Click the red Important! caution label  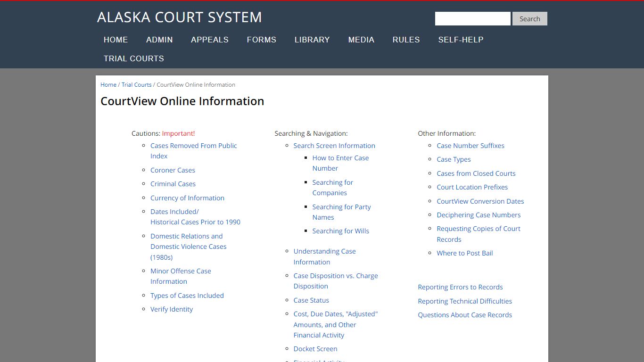(178, 133)
